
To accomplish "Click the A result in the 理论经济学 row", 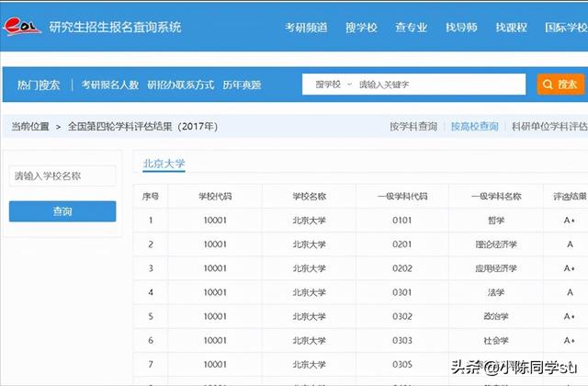I will point(570,244).
